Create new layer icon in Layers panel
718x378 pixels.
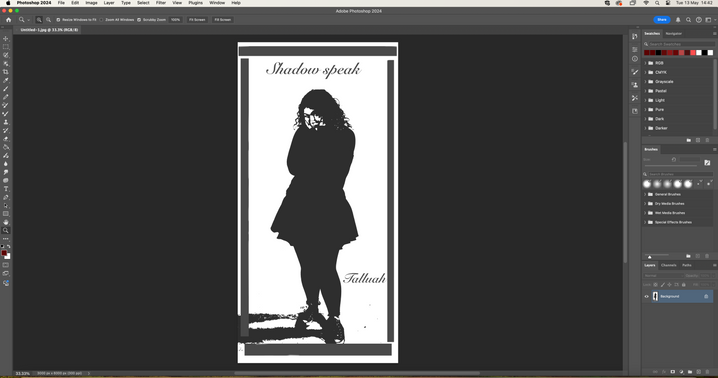click(x=699, y=372)
